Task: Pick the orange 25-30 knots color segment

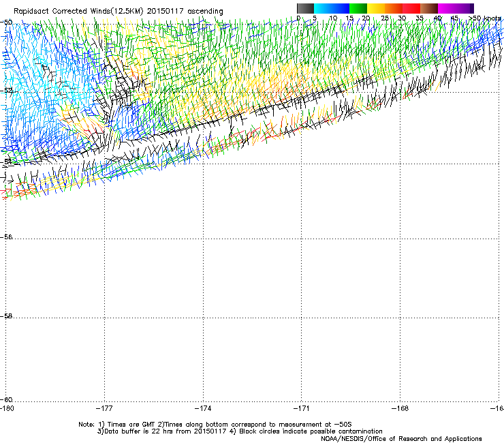Action: (394, 8)
